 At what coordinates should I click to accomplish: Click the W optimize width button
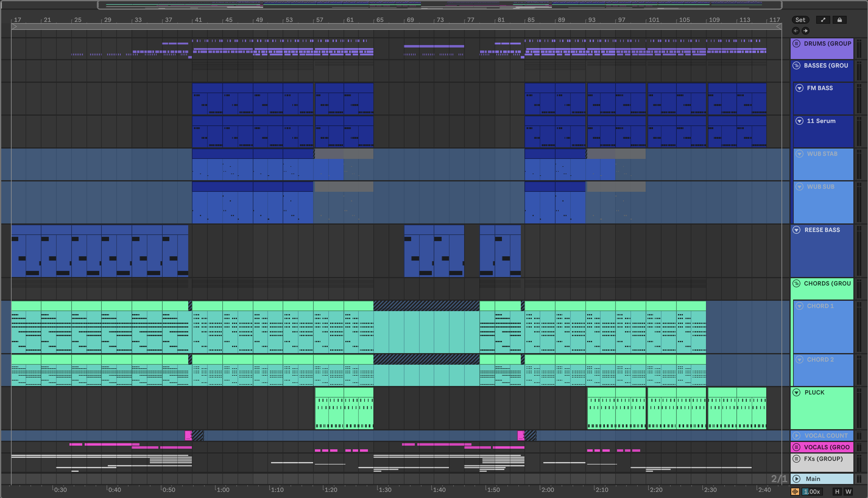848,492
